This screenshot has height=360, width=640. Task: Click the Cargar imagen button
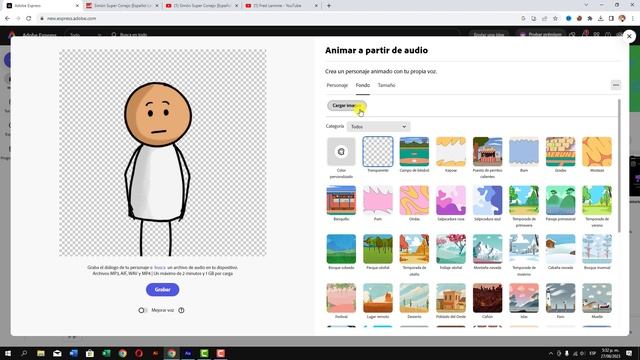pos(347,106)
